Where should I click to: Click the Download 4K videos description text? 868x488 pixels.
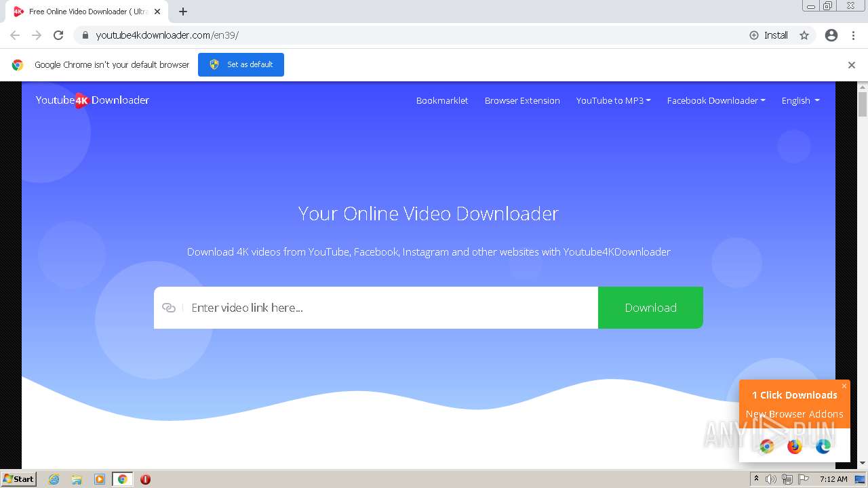(x=429, y=252)
